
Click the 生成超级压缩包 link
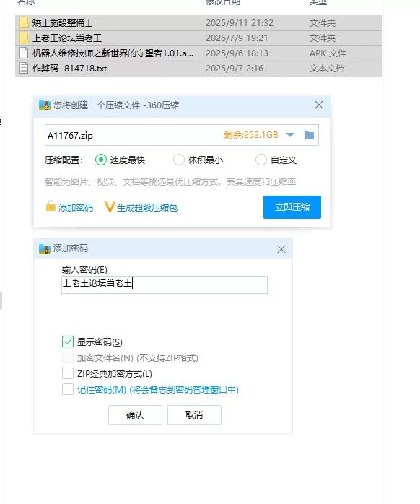[x=141, y=207]
